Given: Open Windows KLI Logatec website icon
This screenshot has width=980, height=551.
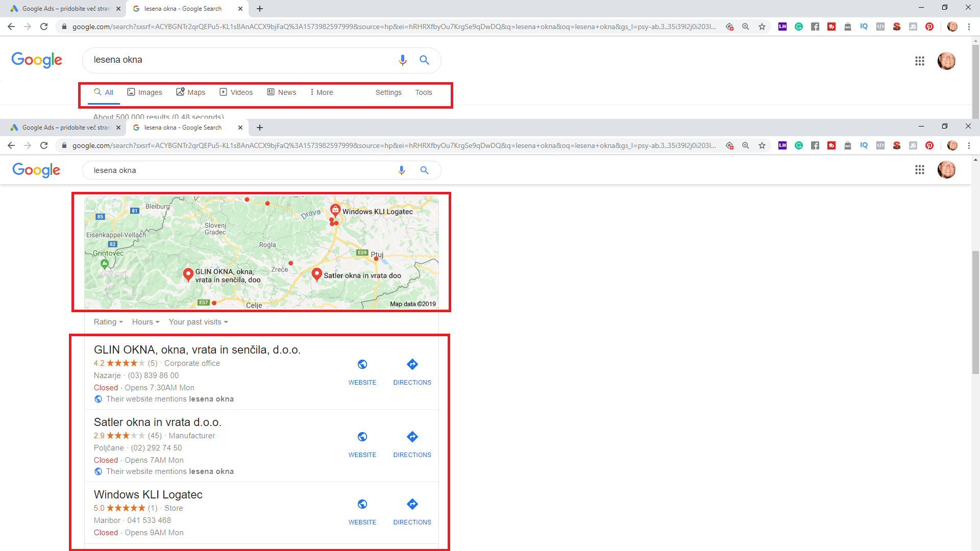Looking at the screenshot, I should 362,505.
